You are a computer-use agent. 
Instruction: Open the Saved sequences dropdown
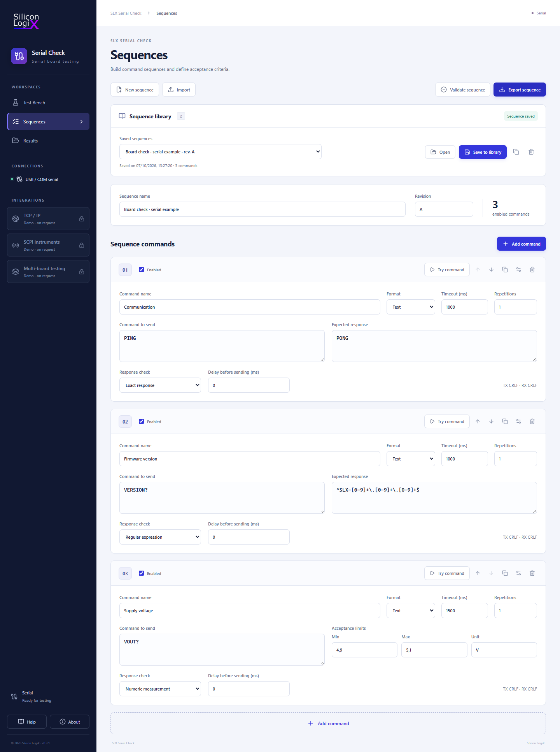pyautogui.click(x=220, y=152)
